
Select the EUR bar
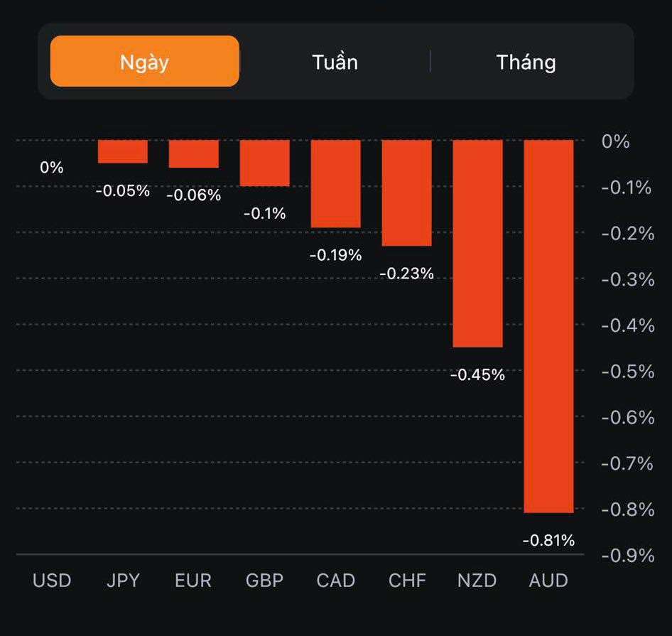tap(193, 153)
